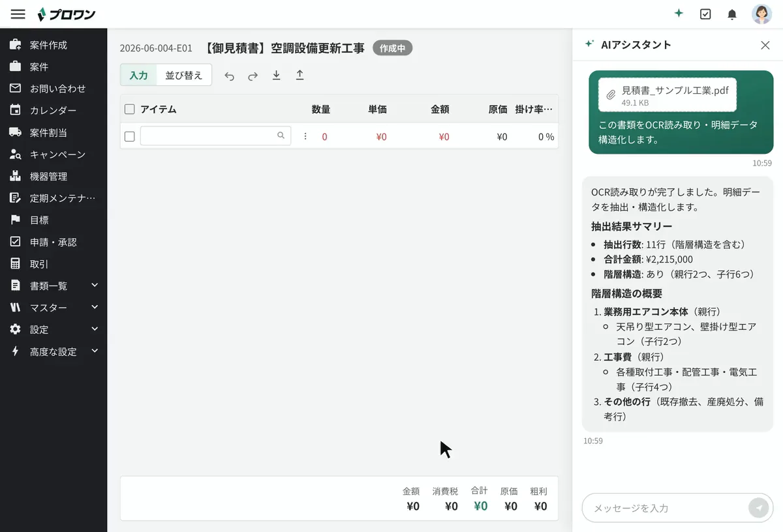Expand the 書類一覧 submenu chevron
Viewport: 783px width, 532px height.
[95, 286]
